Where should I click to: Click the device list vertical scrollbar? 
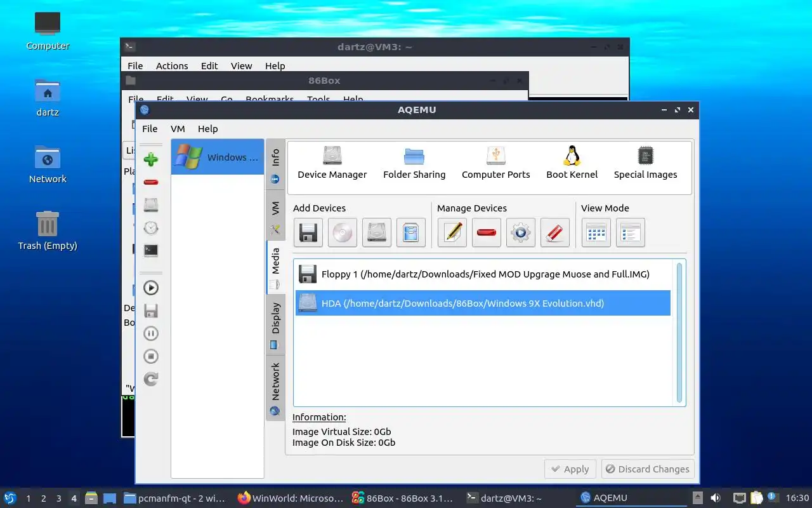click(x=679, y=333)
